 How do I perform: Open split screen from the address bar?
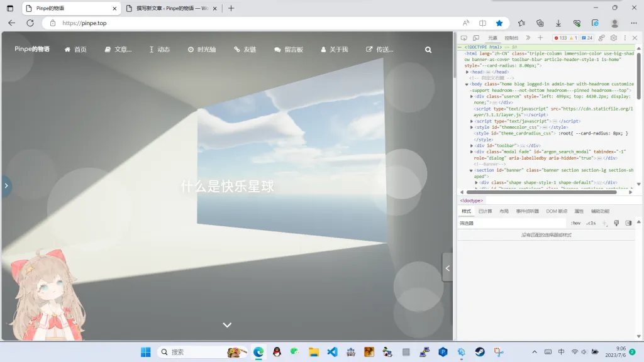point(482,23)
